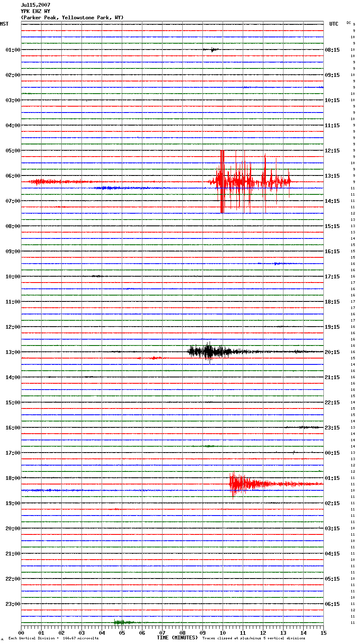
Task: Select the 06:00 MST time label
Action: pos(13,176)
